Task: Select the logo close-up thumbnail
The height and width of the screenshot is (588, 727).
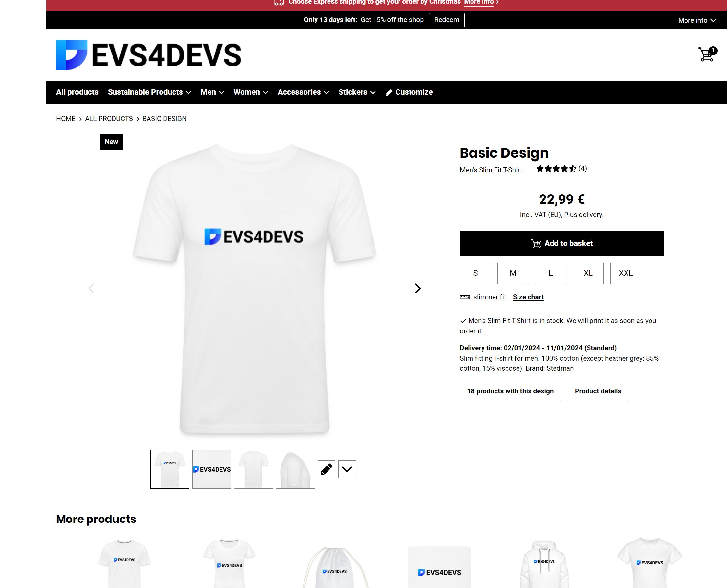Action: (212, 469)
